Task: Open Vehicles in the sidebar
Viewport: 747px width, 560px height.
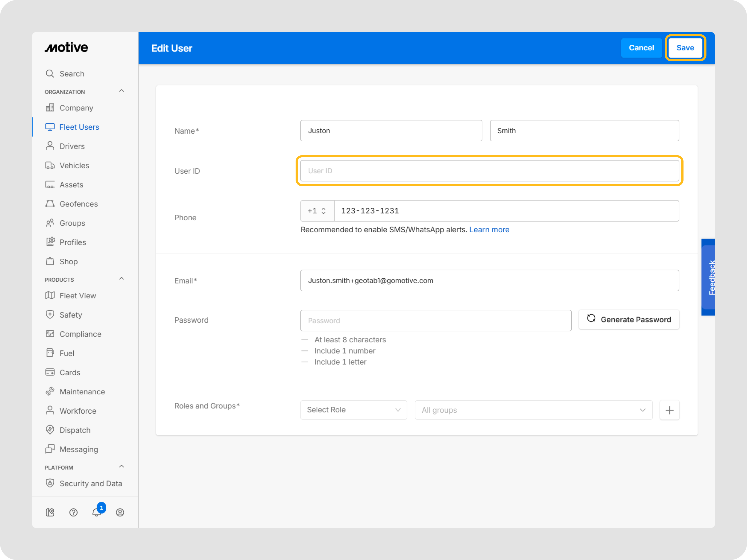Action: [74, 165]
